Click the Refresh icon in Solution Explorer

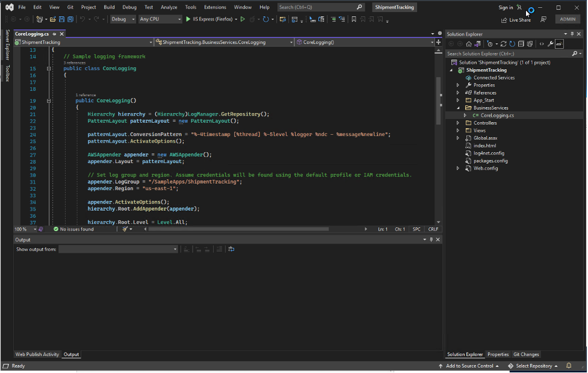click(x=512, y=43)
